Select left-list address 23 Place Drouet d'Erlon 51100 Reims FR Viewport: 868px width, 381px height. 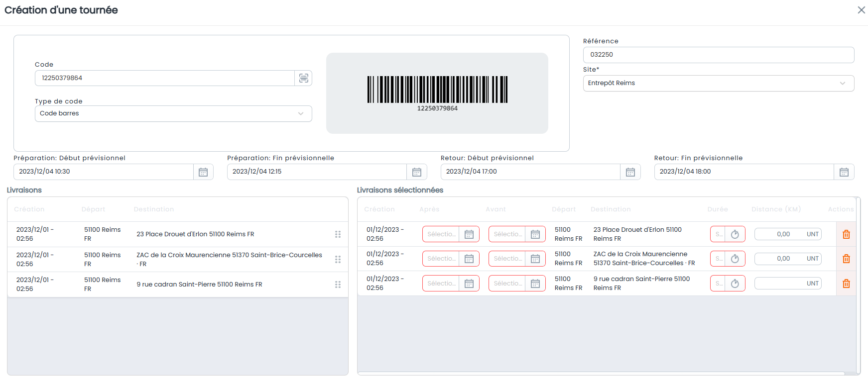pos(195,234)
